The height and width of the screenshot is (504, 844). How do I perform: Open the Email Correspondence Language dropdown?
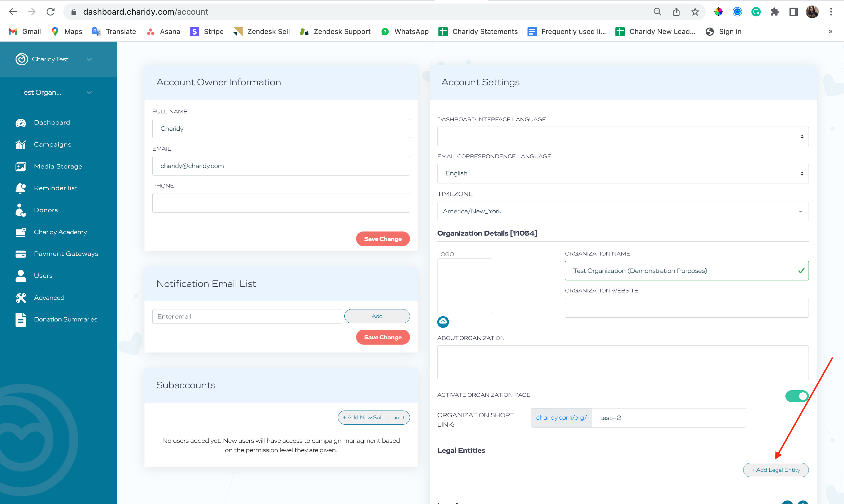point(622,173)
